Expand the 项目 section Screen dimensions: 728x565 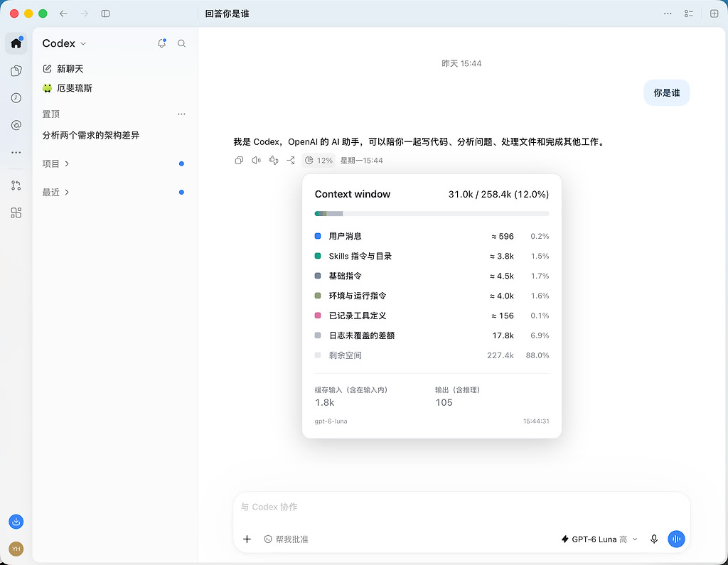click(x=55, y=163)
